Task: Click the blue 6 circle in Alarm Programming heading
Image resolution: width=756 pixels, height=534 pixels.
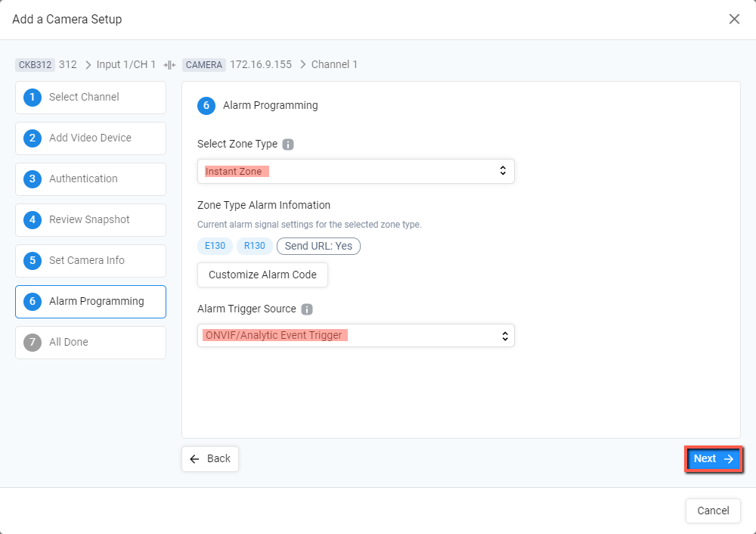Action: [206, 106]
